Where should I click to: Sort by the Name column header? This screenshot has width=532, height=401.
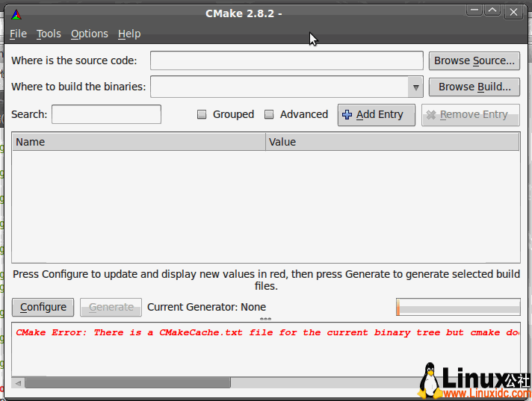(139, 142)
